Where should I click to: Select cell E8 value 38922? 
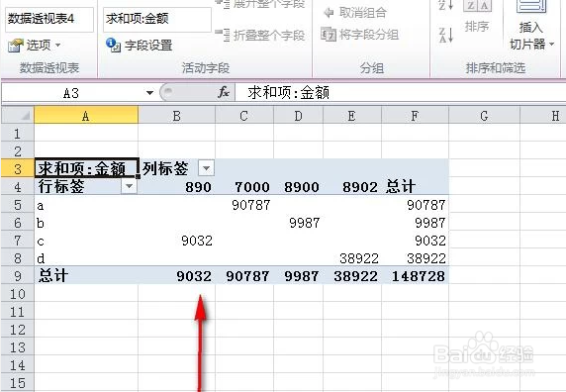click(352, 257)
